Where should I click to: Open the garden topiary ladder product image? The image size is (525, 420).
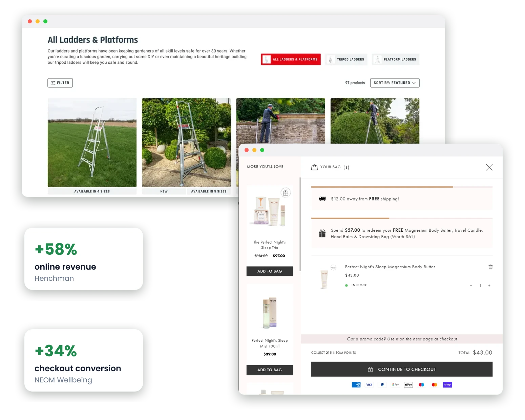[186, 143]
